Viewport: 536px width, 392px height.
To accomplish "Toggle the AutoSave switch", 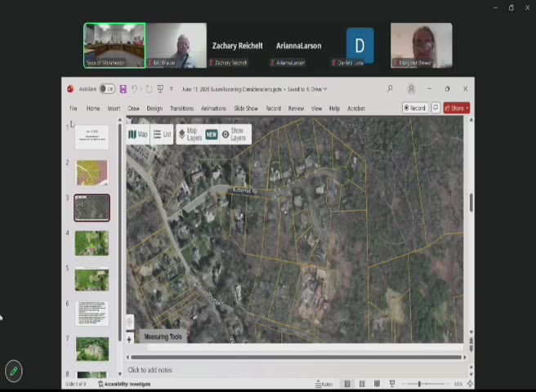I will [107, 89].
